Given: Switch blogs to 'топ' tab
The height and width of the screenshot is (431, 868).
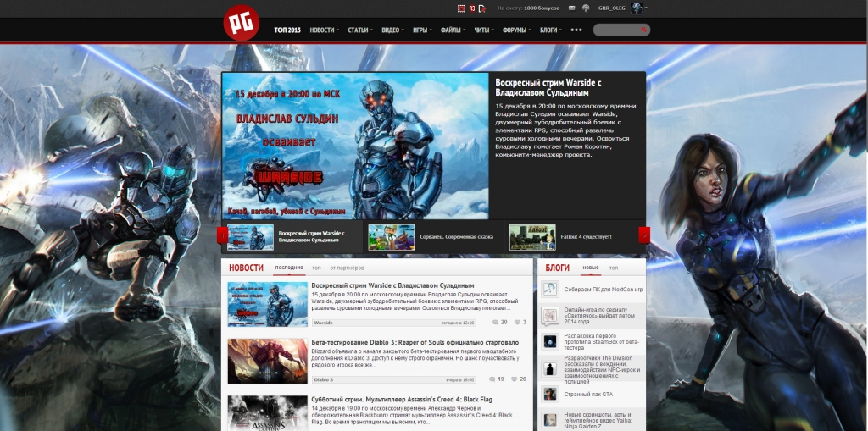Looking at the screenshot, I should click(614, 268).
